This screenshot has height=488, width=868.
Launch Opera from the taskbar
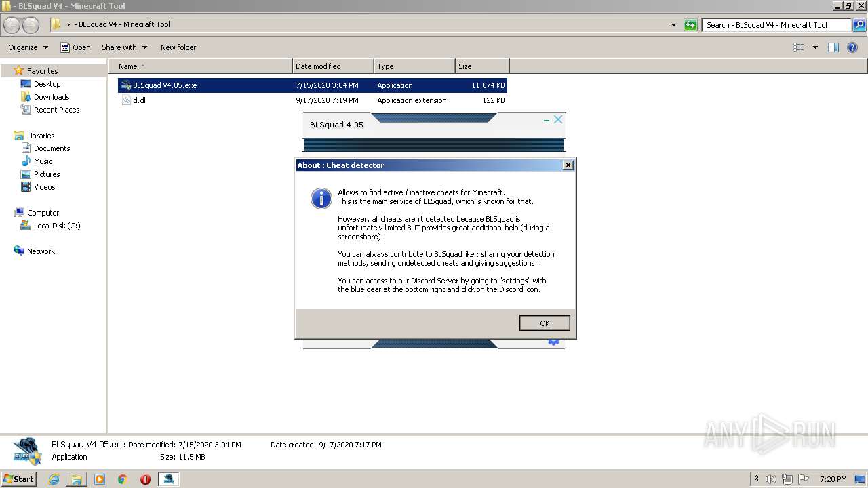(145, 479)
